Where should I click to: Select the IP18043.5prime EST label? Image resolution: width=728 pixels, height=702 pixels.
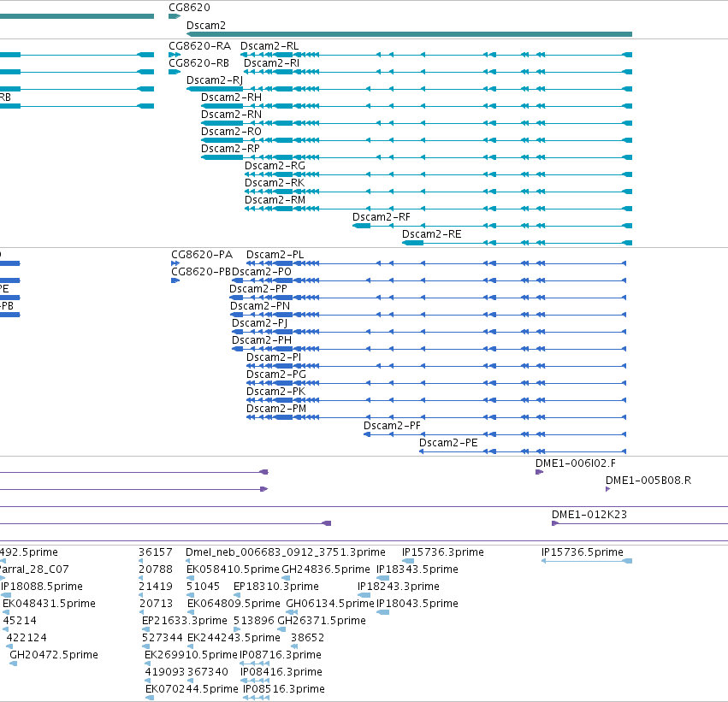[417, 605]
